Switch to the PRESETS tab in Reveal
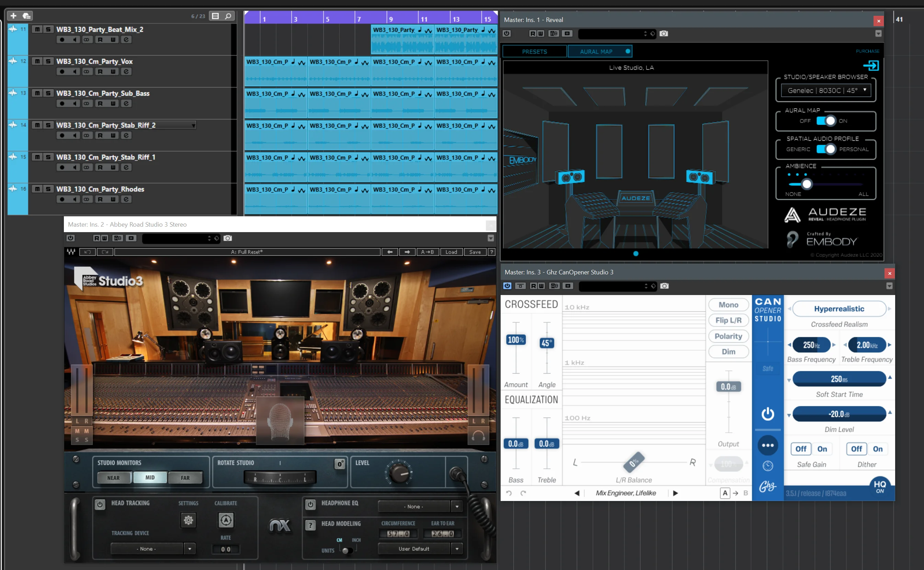The width and height of the screenshot is (924, 570). point(534,52)
